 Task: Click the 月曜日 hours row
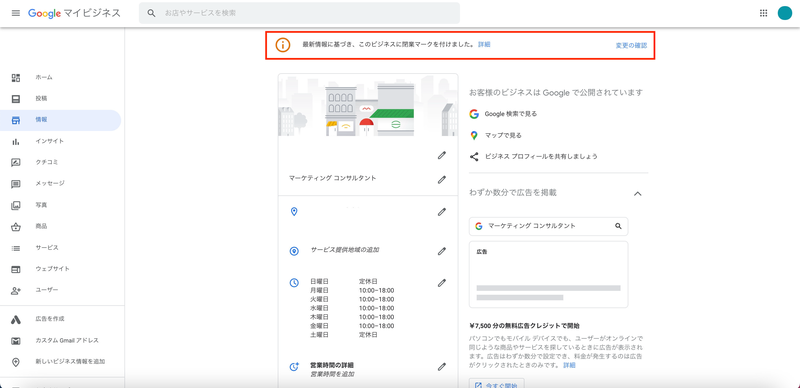tap(352, 290)
